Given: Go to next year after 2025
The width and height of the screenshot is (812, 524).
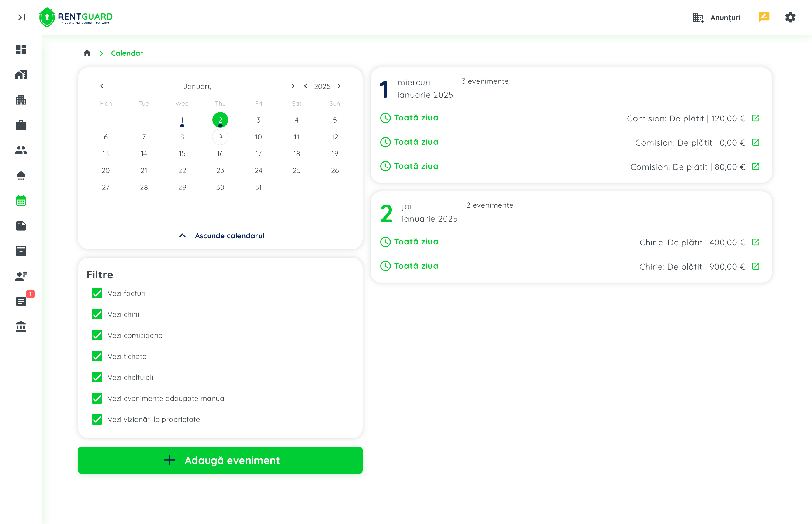Looking at the screenshot, I should [339, 86].
